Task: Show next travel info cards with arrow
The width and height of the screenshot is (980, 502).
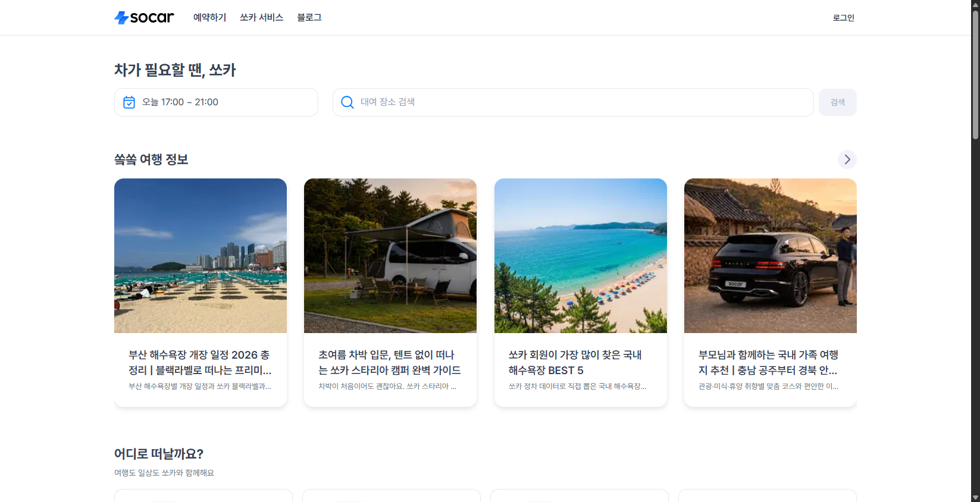Action: pyautogui.click(x=847, y=159)
